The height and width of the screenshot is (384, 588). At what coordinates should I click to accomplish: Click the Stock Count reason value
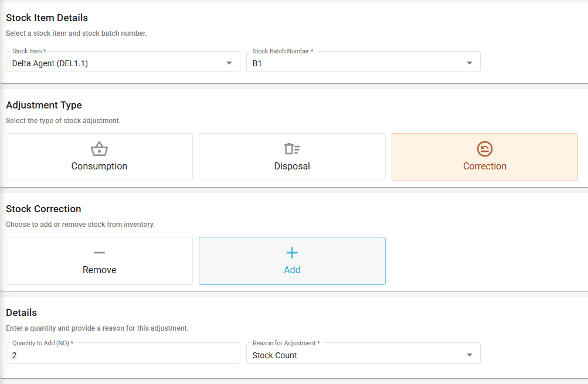274,355
